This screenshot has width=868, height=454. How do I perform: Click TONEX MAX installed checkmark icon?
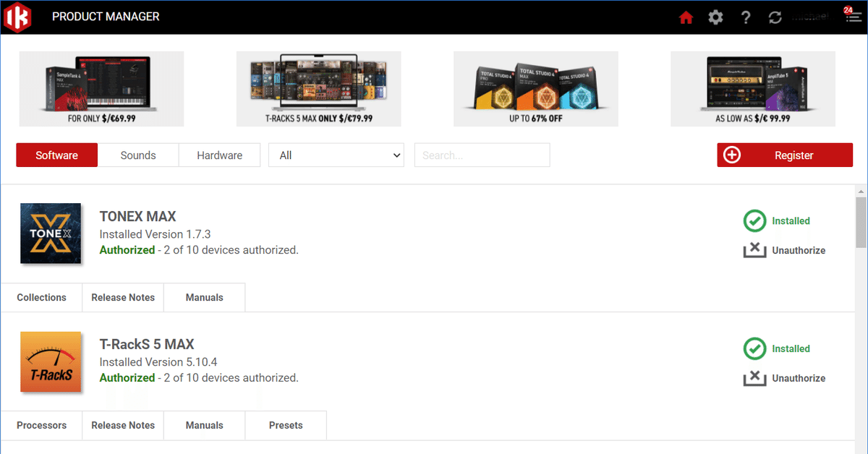[x=754, y=221]
